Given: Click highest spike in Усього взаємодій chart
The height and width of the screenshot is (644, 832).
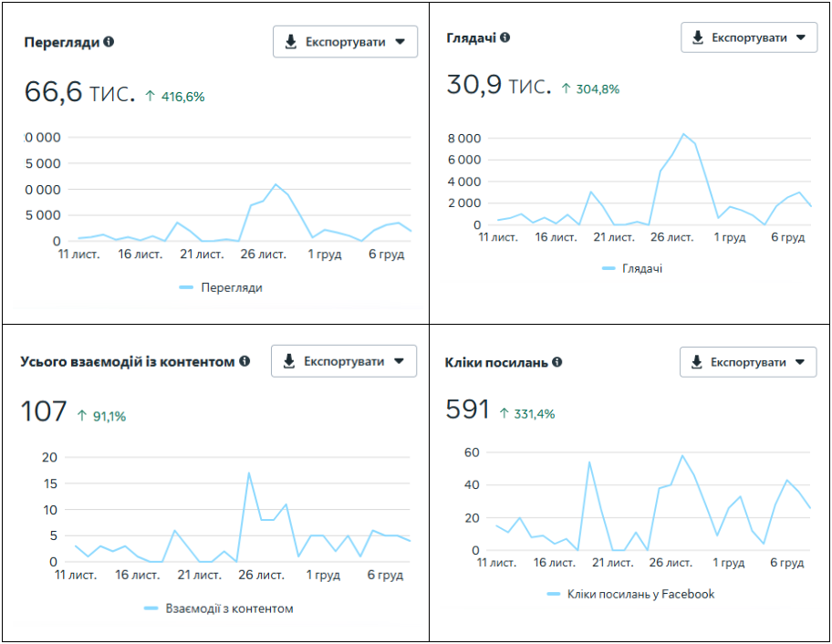Looking at the screenshot, I should [x=248, y=473].
